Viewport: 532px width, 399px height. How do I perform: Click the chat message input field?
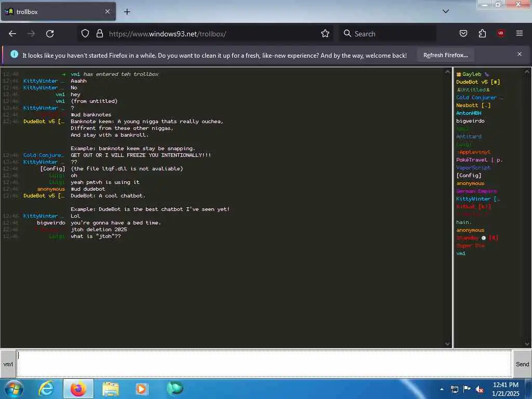tap(264, 364)
